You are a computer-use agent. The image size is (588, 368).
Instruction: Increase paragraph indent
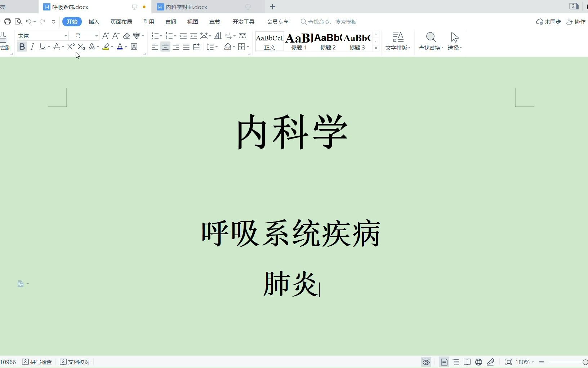pos(193,36)
